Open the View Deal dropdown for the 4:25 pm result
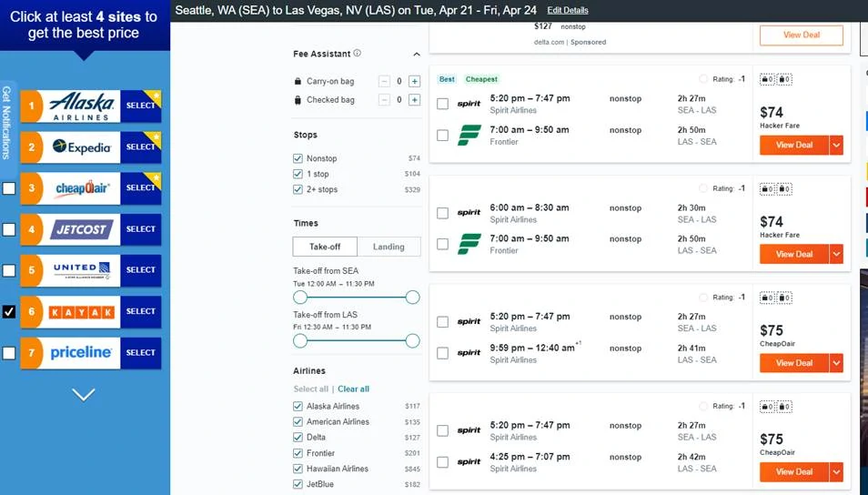The image size is (868, 495). (836, 471)
